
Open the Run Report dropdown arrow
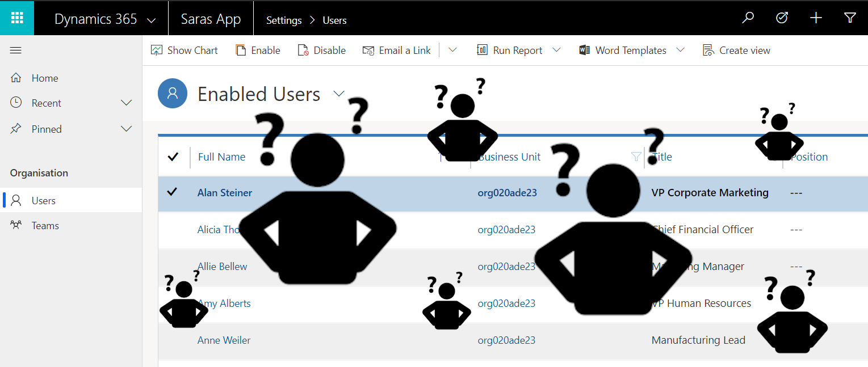click(x=556, y=50)
